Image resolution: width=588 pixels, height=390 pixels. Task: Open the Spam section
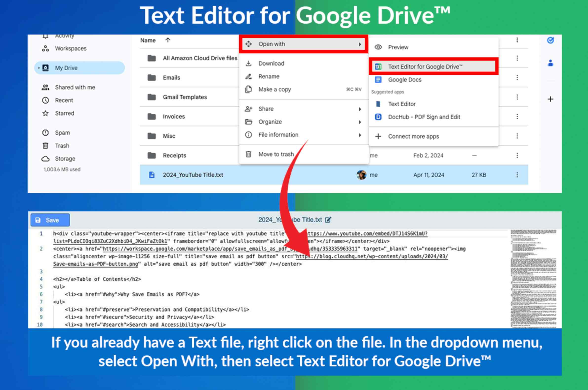pos(62,133)
